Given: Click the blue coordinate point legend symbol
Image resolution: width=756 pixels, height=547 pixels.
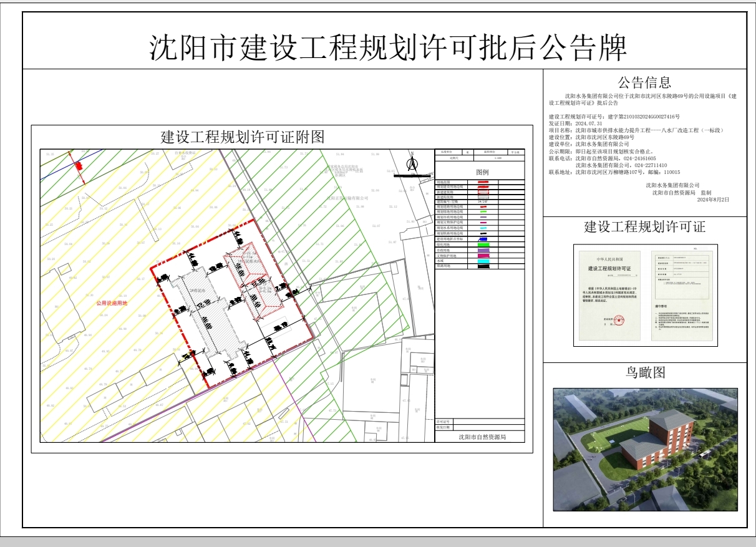Looking at the screenshot, I should [483, 240].
